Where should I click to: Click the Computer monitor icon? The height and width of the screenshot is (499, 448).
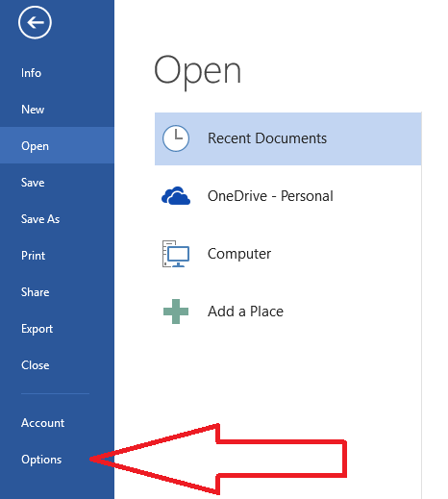click(176, 254)
